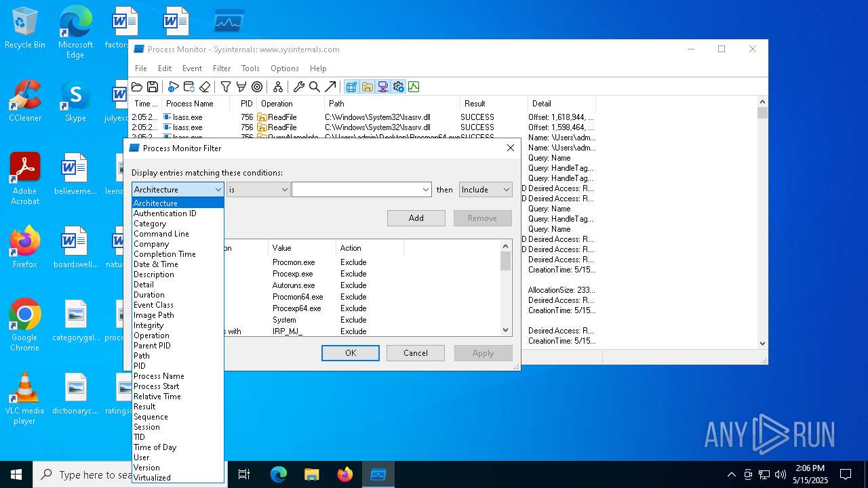Choose Command Line in dropdown list
This screenshot has height=488, width=868.
click(178, 234)
